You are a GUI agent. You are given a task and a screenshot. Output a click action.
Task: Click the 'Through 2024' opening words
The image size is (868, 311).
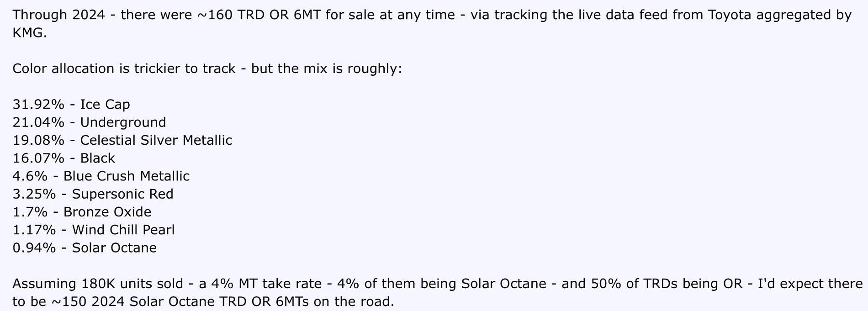click(59, 15)
